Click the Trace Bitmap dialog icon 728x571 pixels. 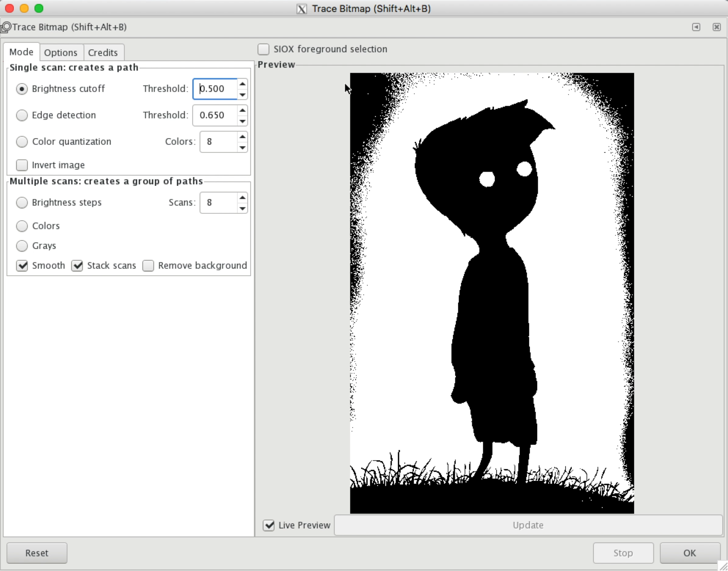coord(6,27)
